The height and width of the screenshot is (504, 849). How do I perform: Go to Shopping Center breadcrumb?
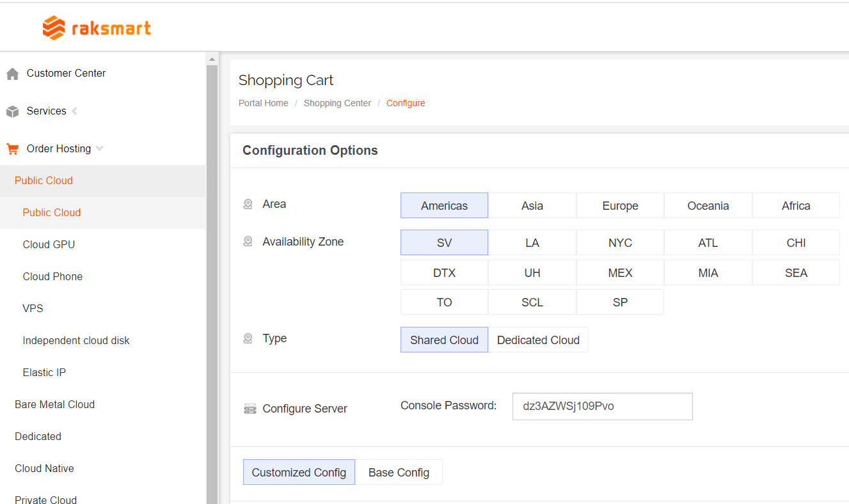337,103
